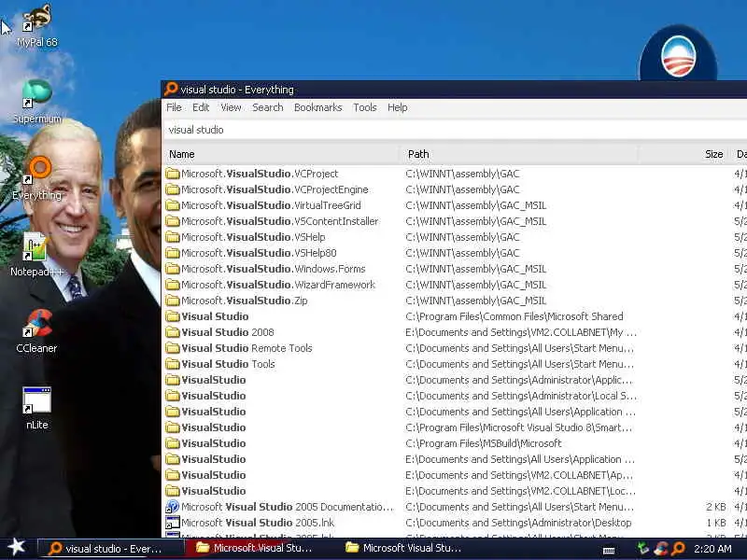This screenshot has height=560, width=747.
Task: Open the View menu
Action: [231, 107]
